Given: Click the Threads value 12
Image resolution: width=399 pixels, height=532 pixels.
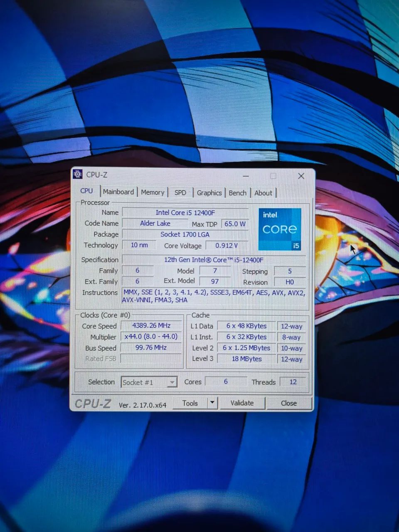Looking at the screenshot, I should pos(293,382).
